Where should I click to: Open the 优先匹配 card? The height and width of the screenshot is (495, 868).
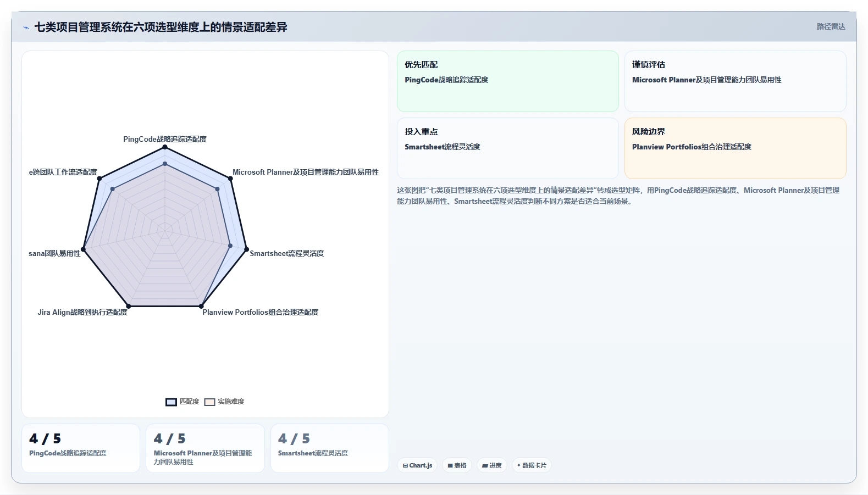[508, 81]
